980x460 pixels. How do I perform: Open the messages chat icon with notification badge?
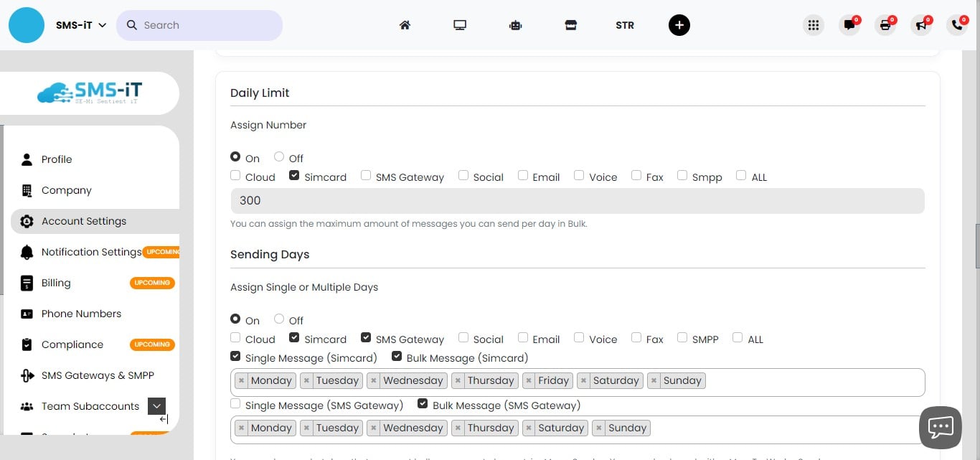tap(849, 24)
